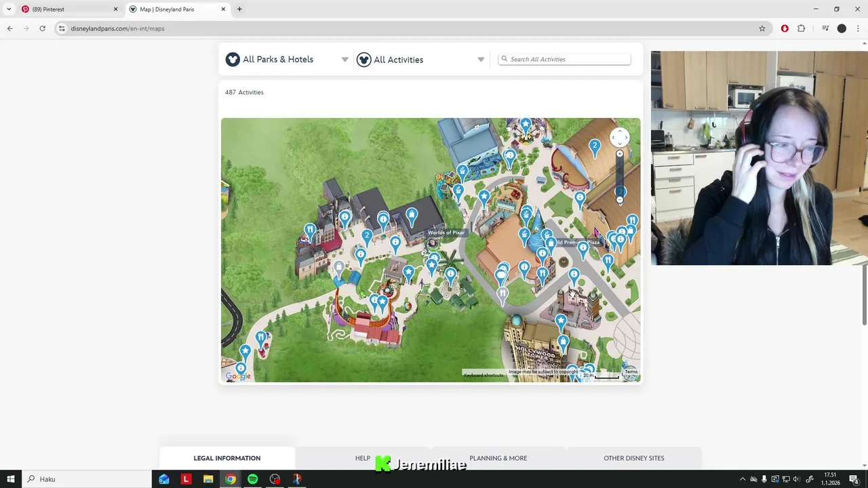Open the volume control in system tray
The width and height of the screenshot is (868, 488).
[x=797, y=479]
